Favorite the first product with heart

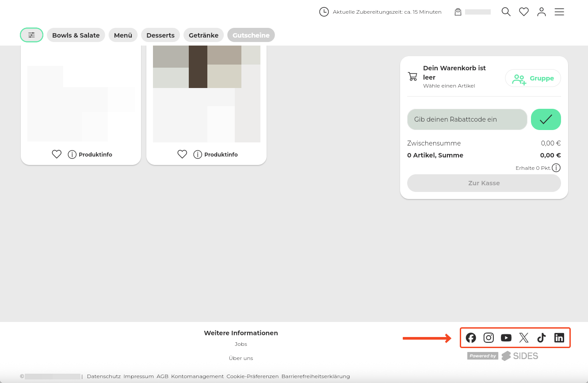click(x=57, y=154)
